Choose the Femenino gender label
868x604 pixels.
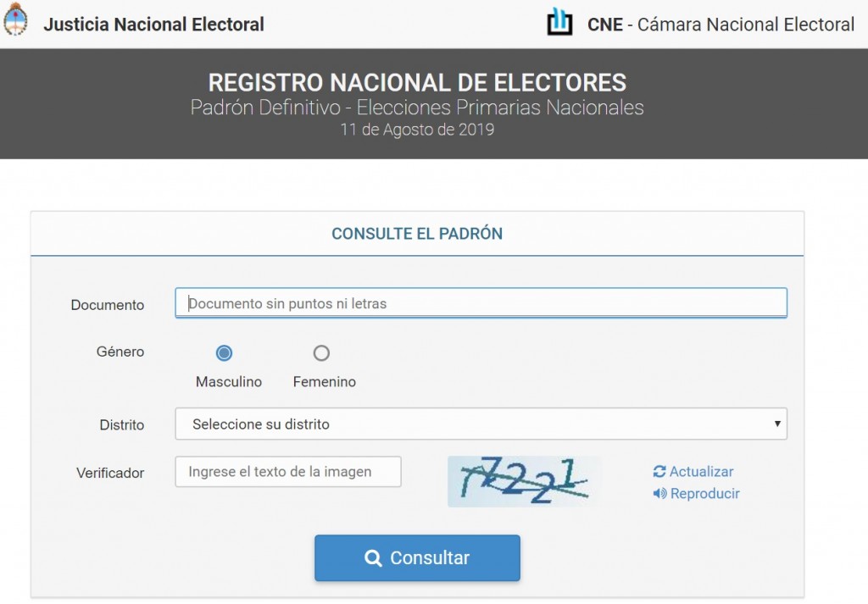pos(325,382)
